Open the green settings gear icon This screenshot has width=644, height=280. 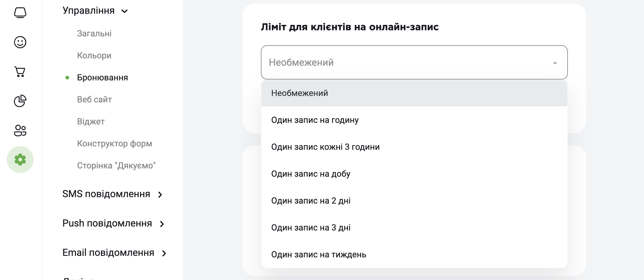[20, 160]
